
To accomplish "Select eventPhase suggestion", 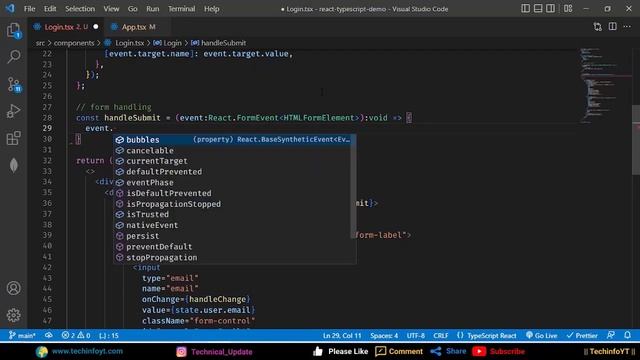I will pyautogui.click(x=232, y=182).
